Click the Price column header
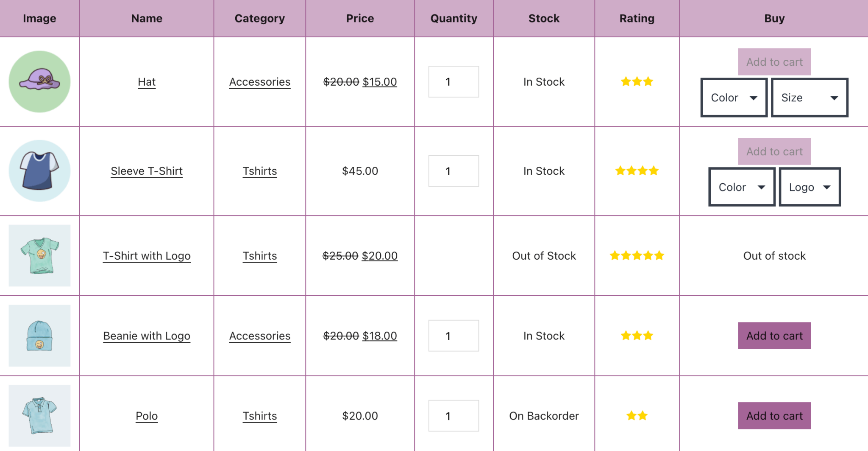The width and height of the screenshot is (868, 451). (x=360, y=18)
